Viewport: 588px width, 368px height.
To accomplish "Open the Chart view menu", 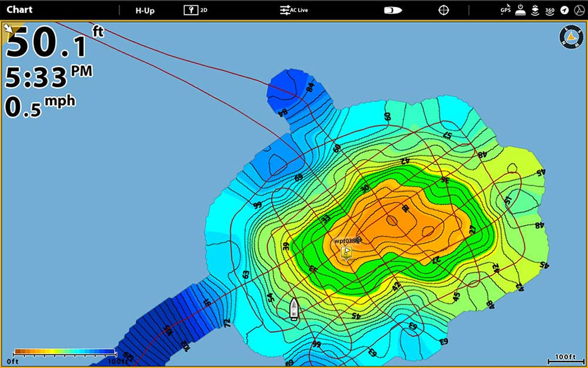I will pyautogui.click(x=20, y=10).
